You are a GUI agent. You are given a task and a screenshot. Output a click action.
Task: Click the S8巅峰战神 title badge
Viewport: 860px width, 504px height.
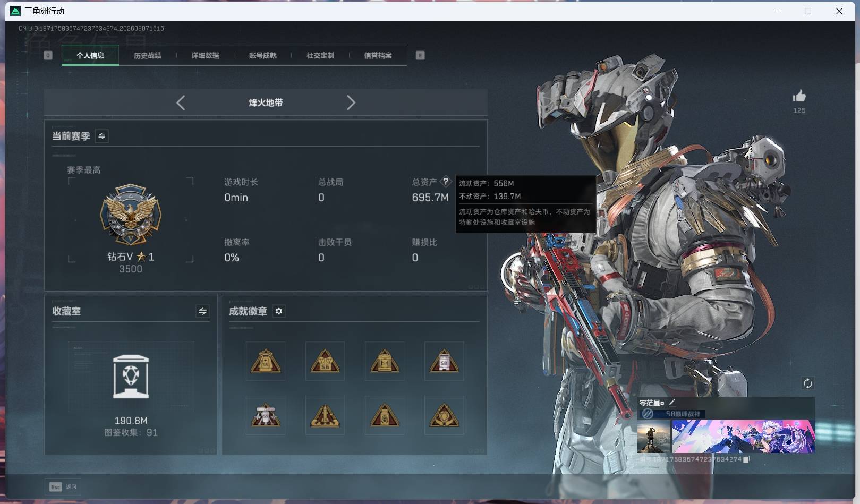(673, 414)
